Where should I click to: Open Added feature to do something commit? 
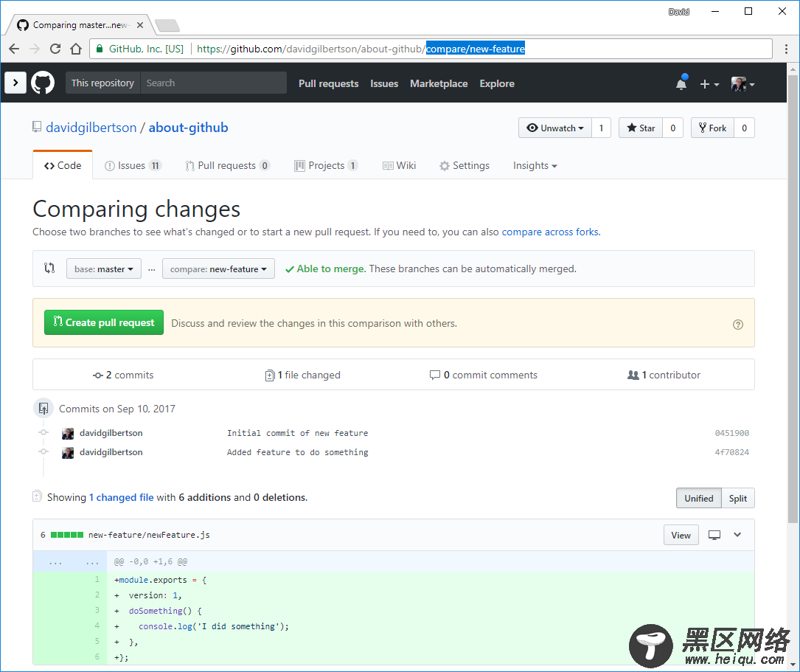pos(297,452)
